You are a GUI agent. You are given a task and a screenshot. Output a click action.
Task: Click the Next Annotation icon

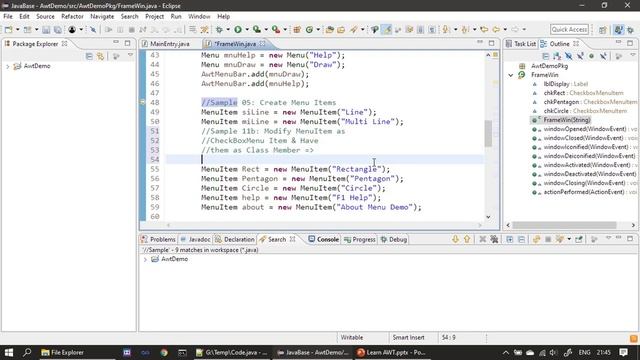(x=446, y=29)
